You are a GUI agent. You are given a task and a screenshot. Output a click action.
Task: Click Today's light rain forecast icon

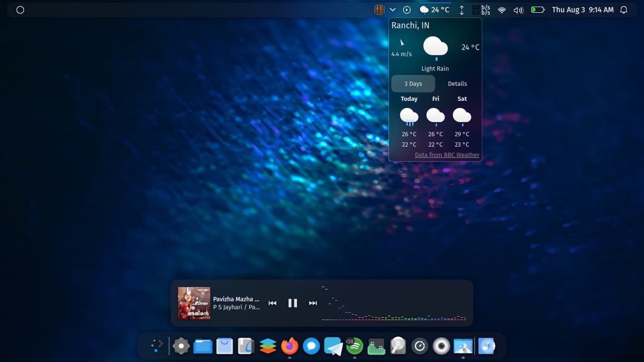click(409, 116)
